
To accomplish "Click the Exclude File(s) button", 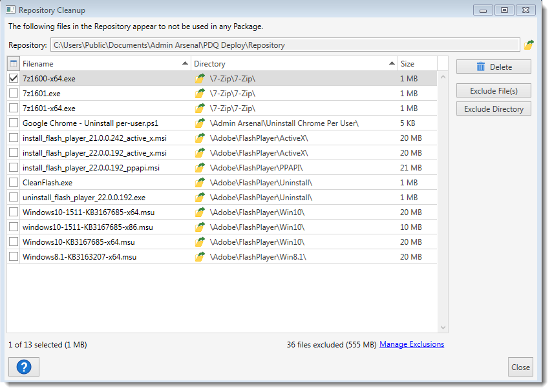I will pos(493,90).
